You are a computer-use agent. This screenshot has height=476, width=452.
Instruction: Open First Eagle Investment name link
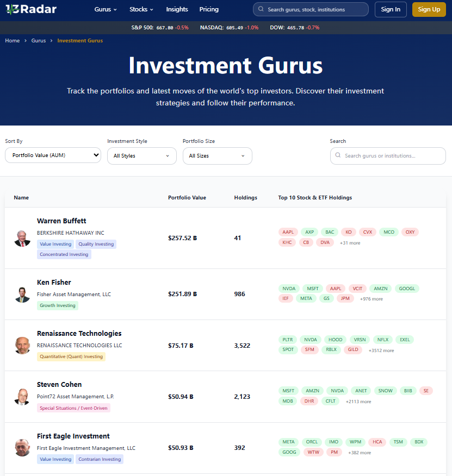tap(73, 436)
